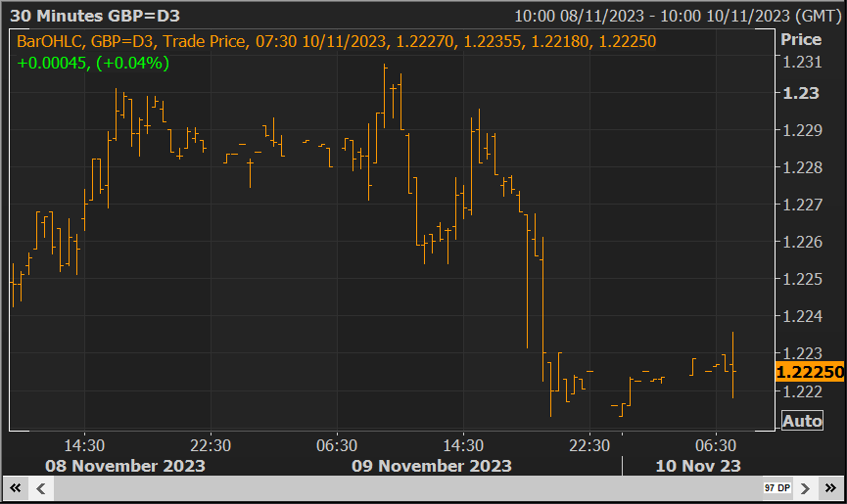Image resolution: width=847 pixels, height=504 pixels.
Task: Click the 10 Nov 23 date label
Action: tap(698, 466)
